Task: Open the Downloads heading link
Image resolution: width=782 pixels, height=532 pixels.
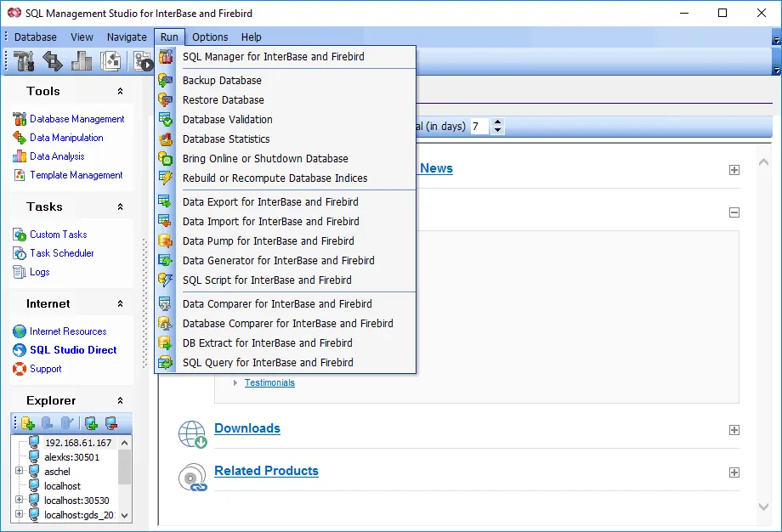Action: coord(247,428)
